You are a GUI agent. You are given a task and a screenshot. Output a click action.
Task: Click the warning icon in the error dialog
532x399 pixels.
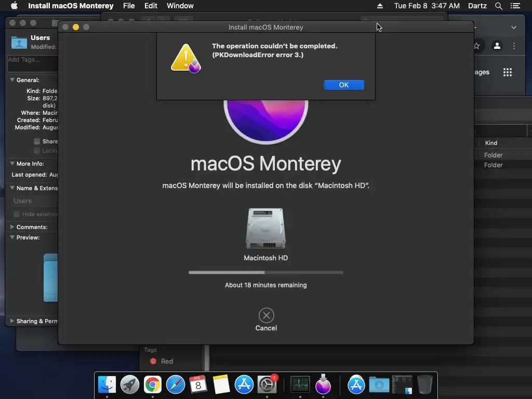(185, 58)
